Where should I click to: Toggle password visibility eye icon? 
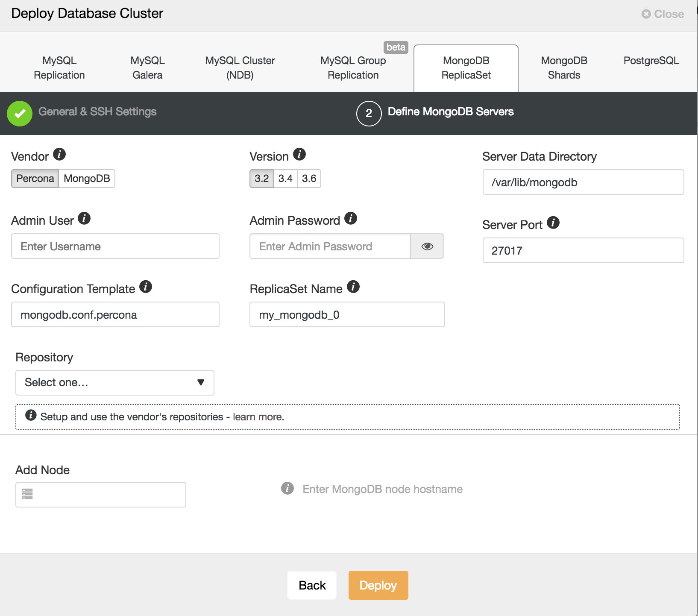[427, 246]
